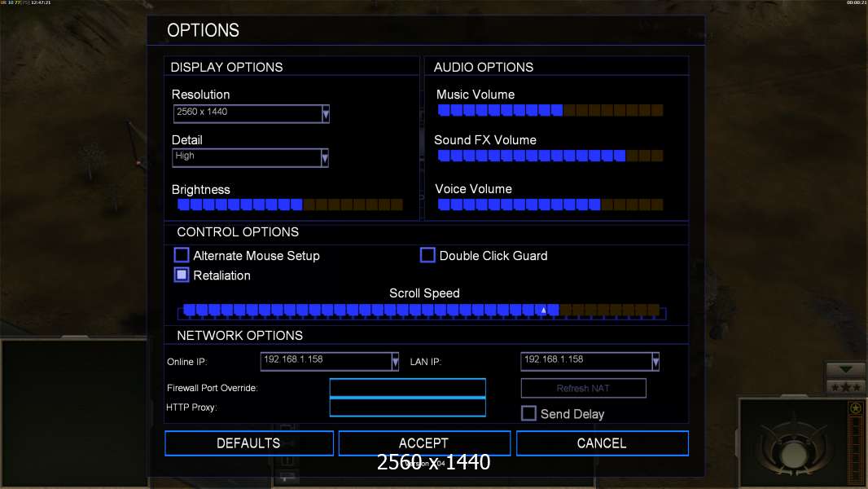
Task: Click the Scroll Speed slider handle
Action: click(x=544, y=311)
